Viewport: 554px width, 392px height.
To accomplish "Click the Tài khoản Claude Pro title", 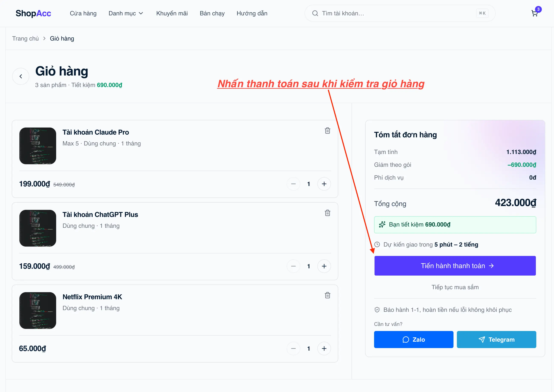I will point(96,132).
